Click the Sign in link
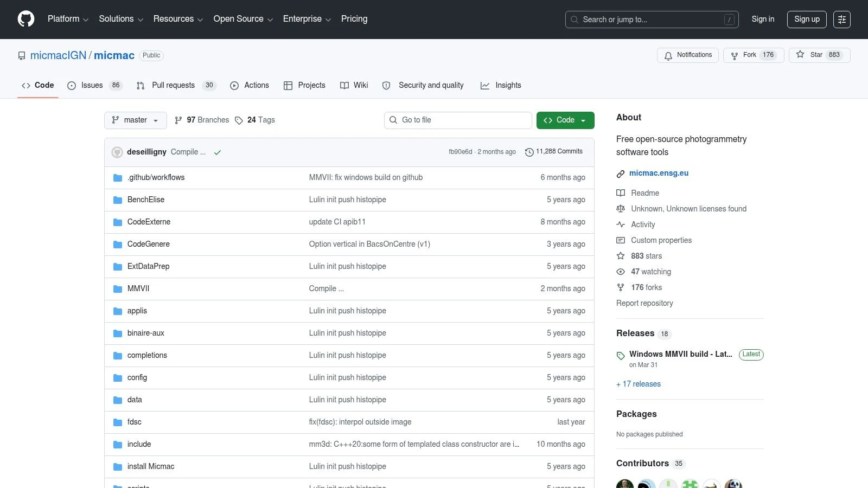868x488 pixels. pos(763,19)
